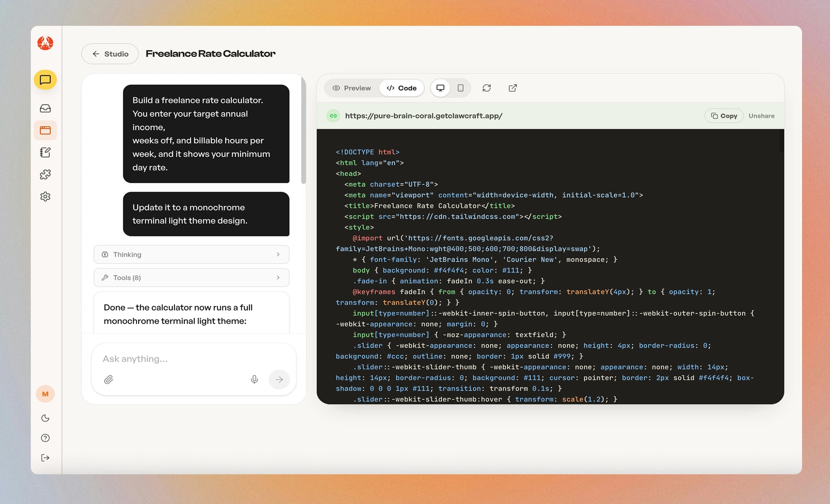The height and width of the screenshot is (504, 830).
Task: Click the .fade-in animation code line
Action: coord(448,281)
